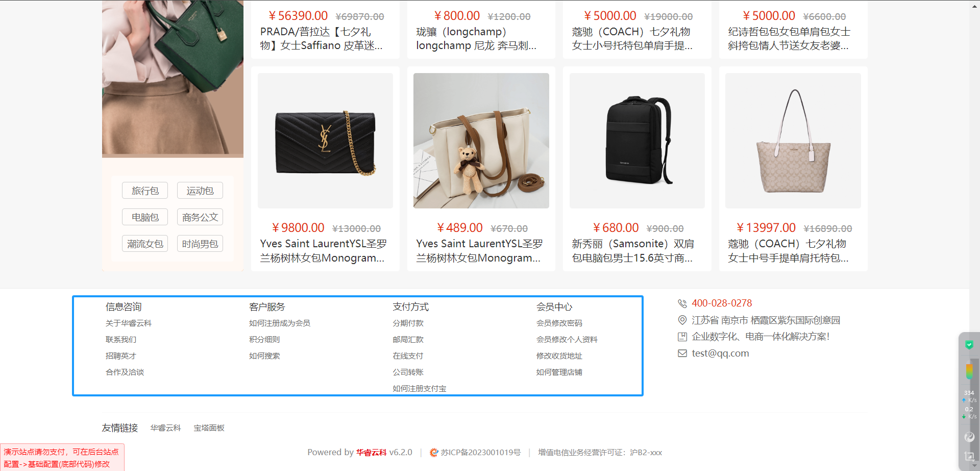Choose the 潮流女包 category tag
This screenshot has width=980, height=471.
click(145, 244)
